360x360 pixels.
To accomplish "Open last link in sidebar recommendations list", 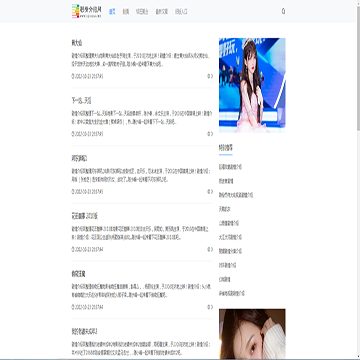I will pyautogui.click(x=232, y=293).
